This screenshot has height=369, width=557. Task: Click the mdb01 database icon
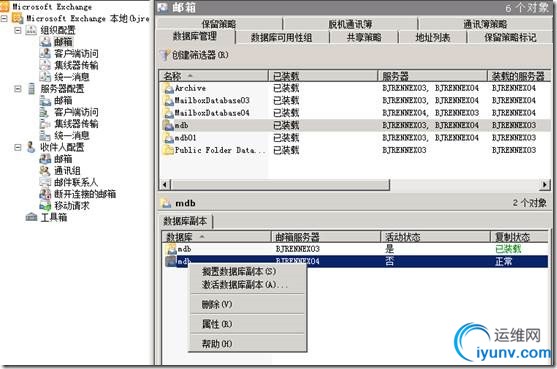168,138
